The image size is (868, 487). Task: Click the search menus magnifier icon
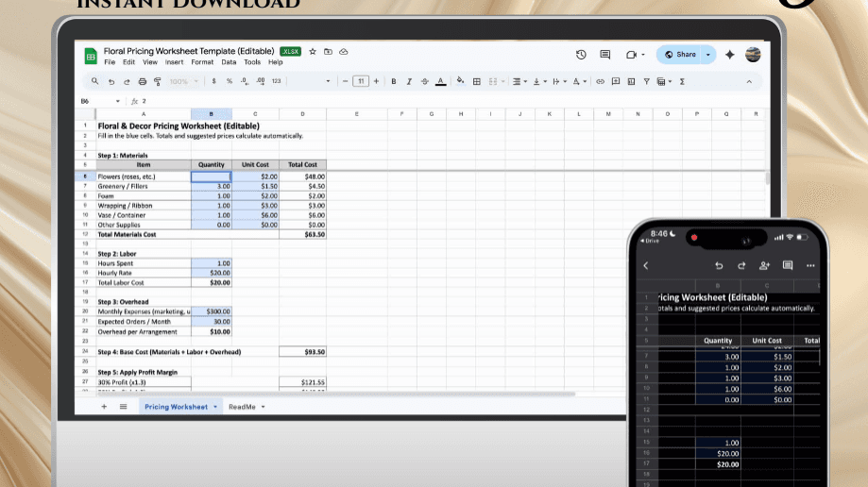pos(94,81)
